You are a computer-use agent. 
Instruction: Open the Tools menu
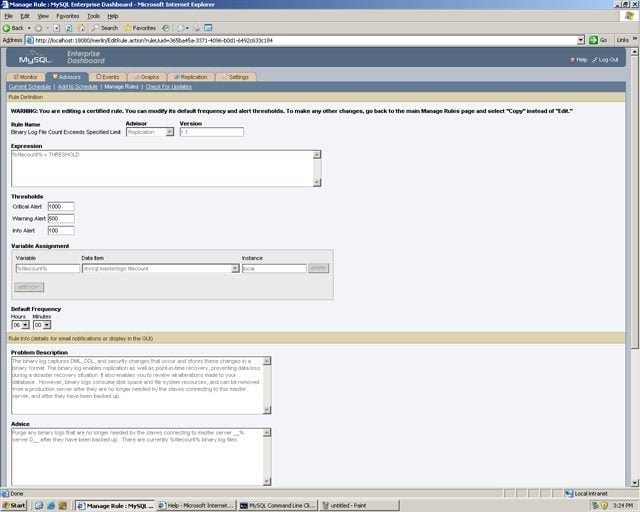click(93, 16)
